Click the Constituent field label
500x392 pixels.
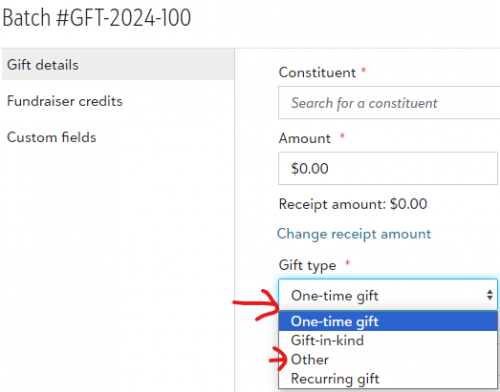(317, 72)
